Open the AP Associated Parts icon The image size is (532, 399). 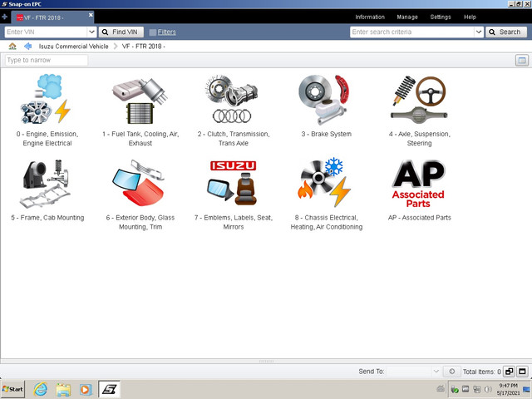[x=419, y=183]
